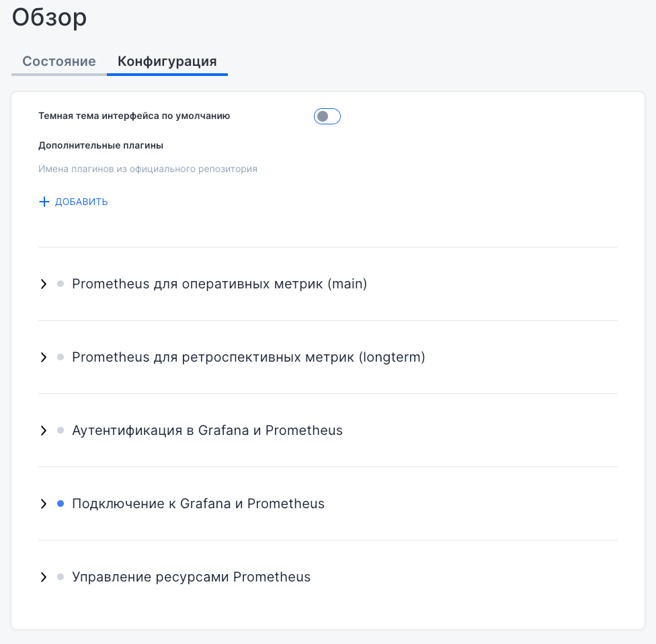The image size is (656, 644).
Task: Click the 'Темная тема интерфейса по умолчанию' label
Action: click(134, 116)
